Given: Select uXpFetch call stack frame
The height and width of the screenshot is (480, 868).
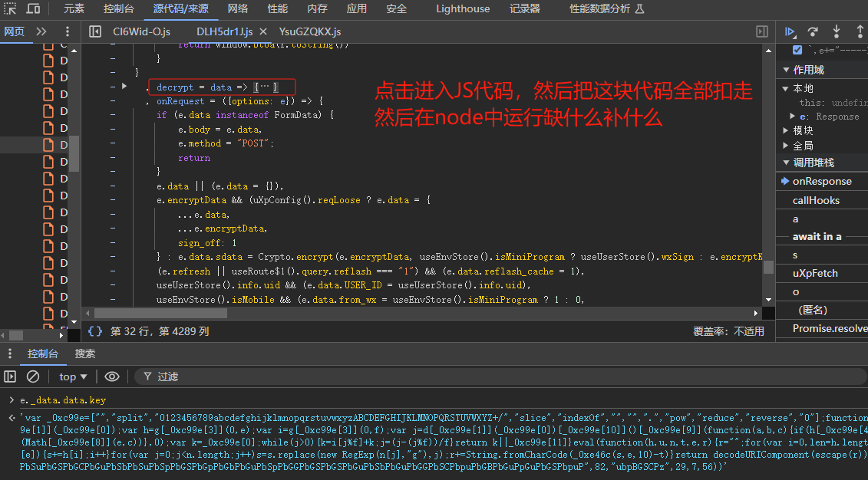Looking at the screenshot, I should 822,273.
